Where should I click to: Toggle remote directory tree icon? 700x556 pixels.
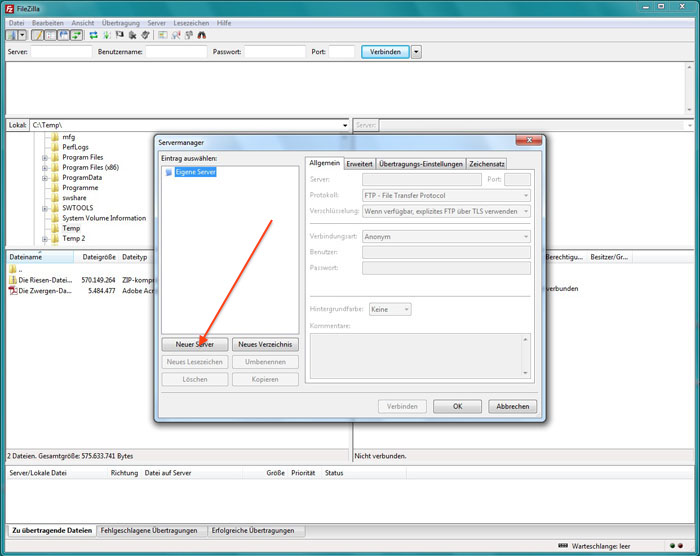(x=63, y=35)
